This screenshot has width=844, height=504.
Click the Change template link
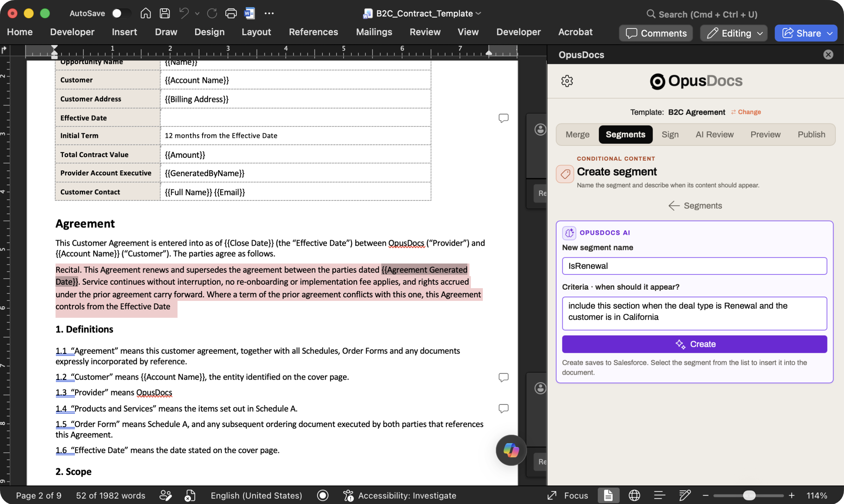746,112
